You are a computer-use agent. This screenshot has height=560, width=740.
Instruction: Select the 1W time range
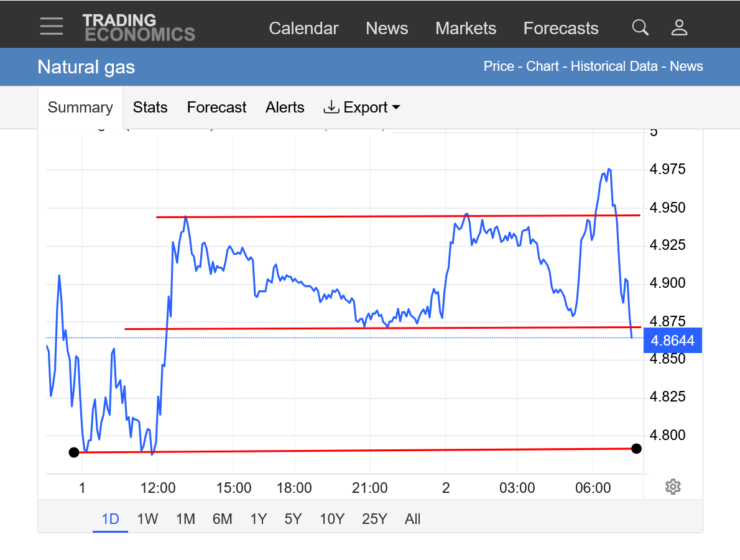147,519
